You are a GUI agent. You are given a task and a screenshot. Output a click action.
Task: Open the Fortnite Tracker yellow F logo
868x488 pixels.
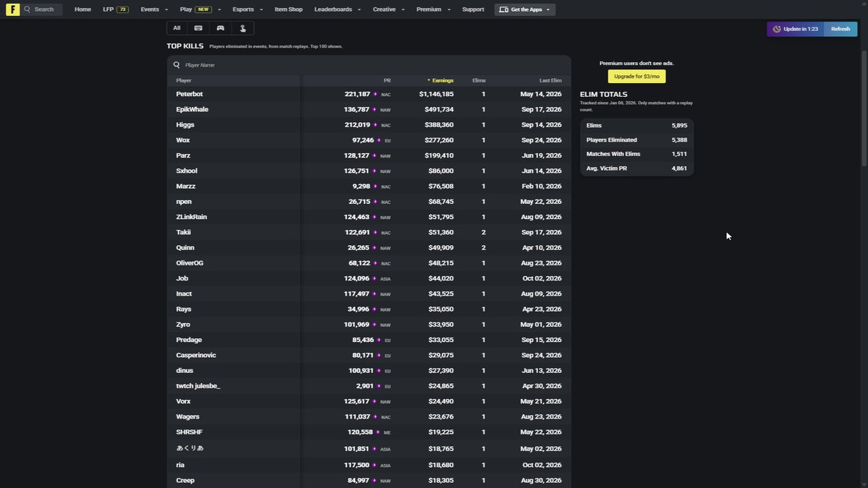pyautogui.click(x=12, y=9)
